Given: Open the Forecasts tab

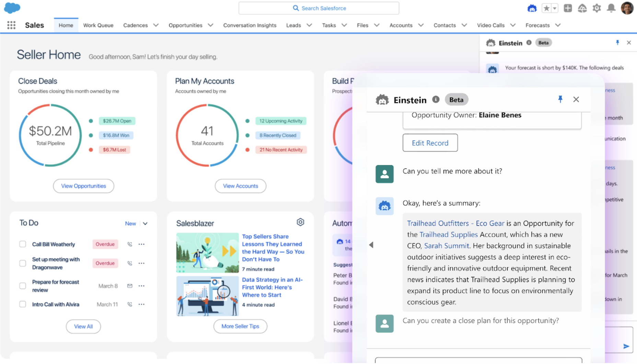Looking at the screenshot, I should point(537,25).
